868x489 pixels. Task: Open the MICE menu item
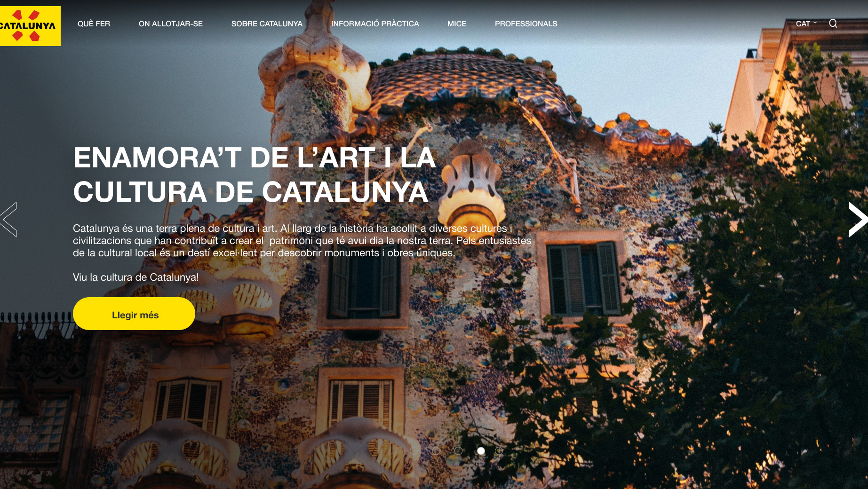(x=457, y=24)
